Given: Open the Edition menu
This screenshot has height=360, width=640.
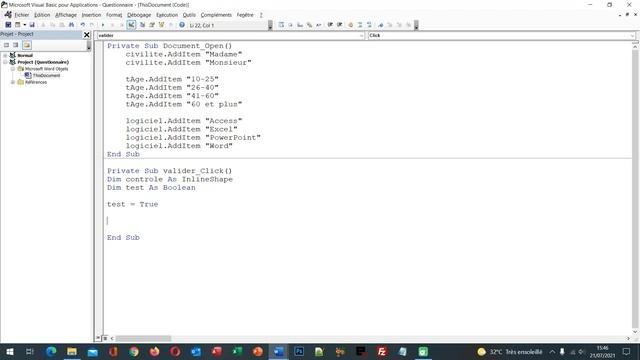Looking at the screenshot, I should click(42, 15).
